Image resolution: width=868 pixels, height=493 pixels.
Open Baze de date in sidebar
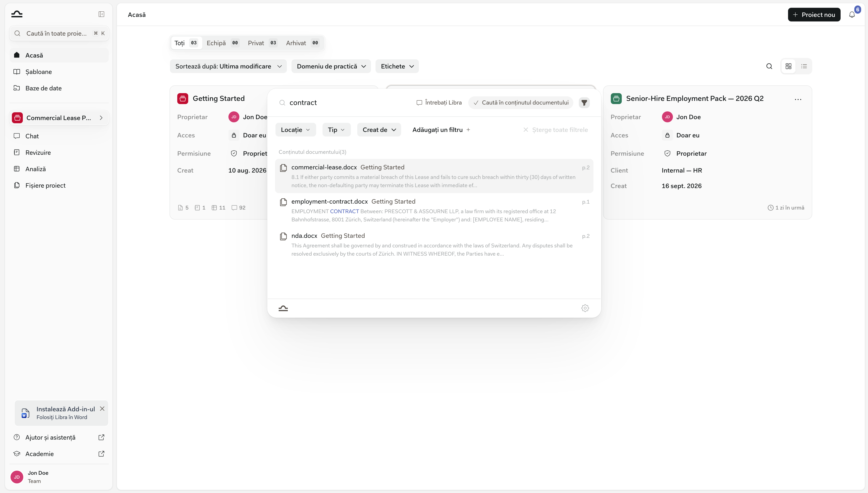click(59, 88)
